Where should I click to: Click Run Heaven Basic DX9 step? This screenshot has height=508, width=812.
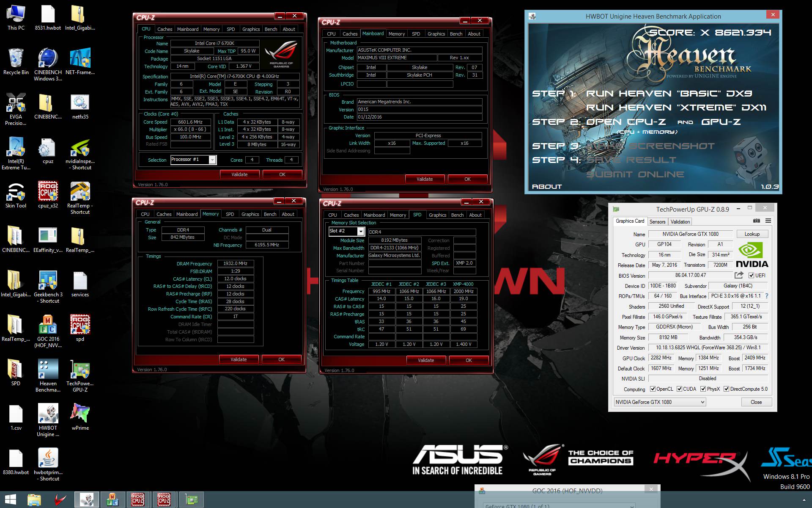coord(669,93)
